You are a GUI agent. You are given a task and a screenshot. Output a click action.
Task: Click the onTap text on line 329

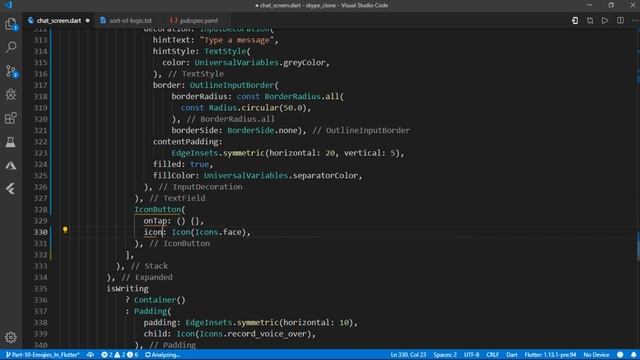coord(155,221)
